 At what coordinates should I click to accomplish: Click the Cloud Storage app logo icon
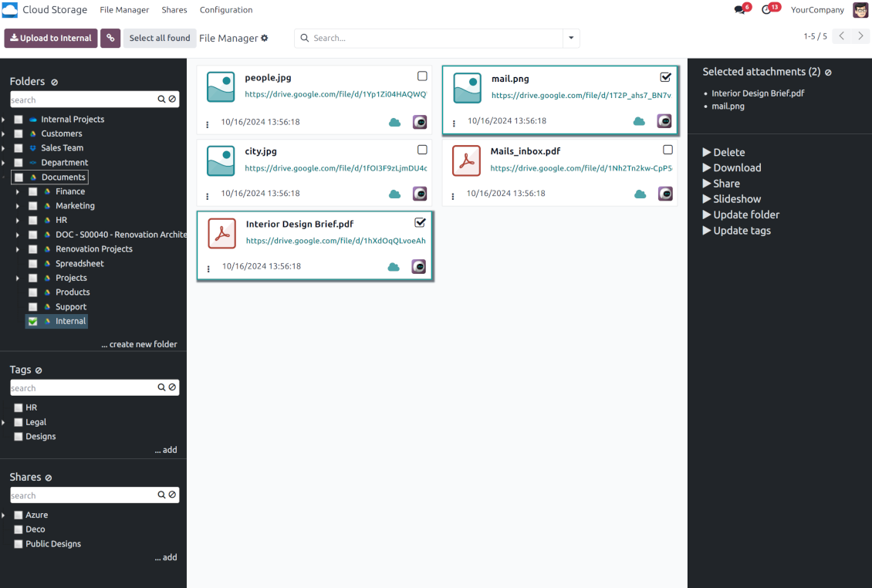pos(10,10)
